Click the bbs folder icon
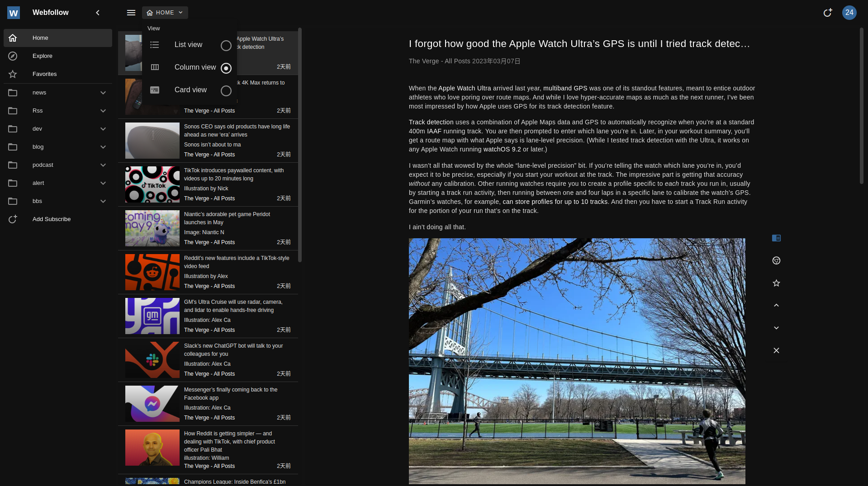The height and width of the screenshot is (486, 868). click(x=13, y=201)
